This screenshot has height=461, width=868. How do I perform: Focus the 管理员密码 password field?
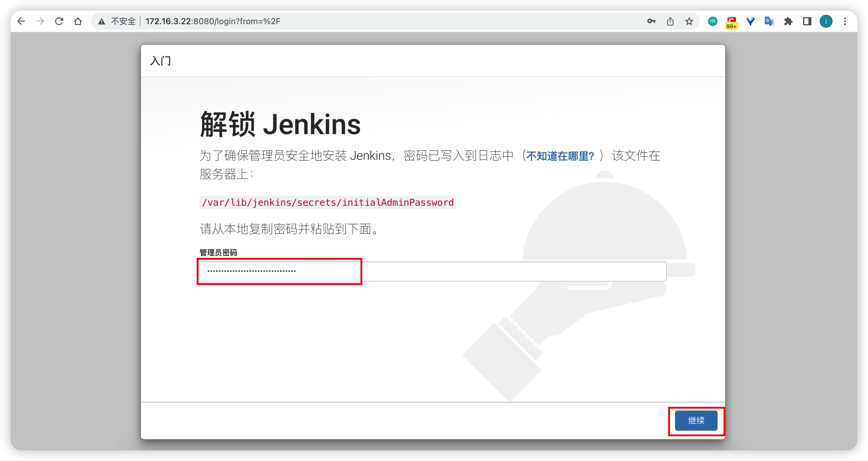433,271
